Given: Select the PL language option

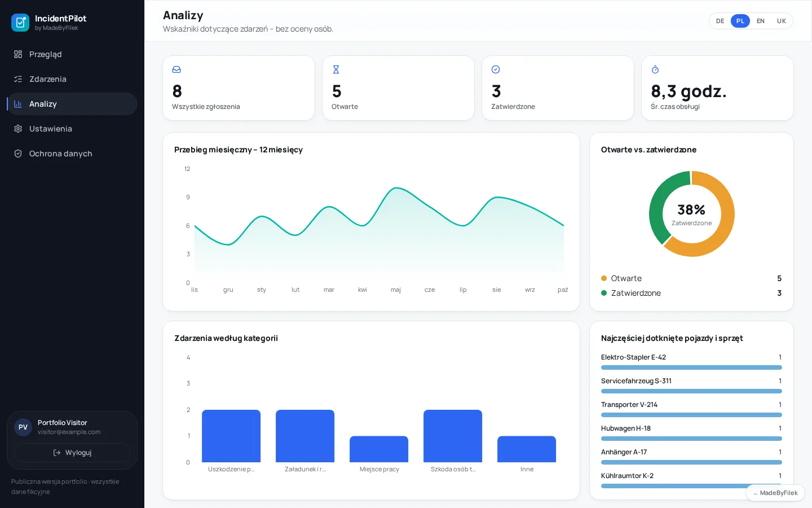Looking at the screenshot, I should 740,21.
